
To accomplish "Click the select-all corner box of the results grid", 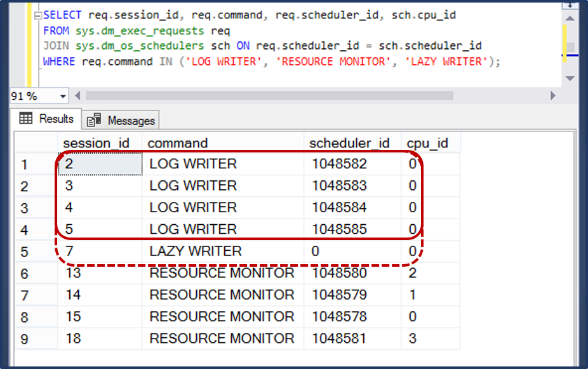I will pyautogui.click(x=37, y=143).
